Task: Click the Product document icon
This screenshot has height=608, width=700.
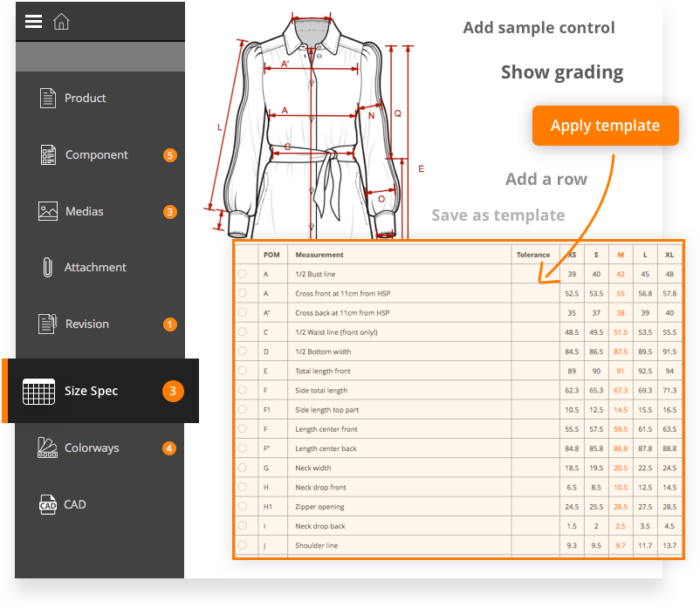Action: tap(48, 99)
